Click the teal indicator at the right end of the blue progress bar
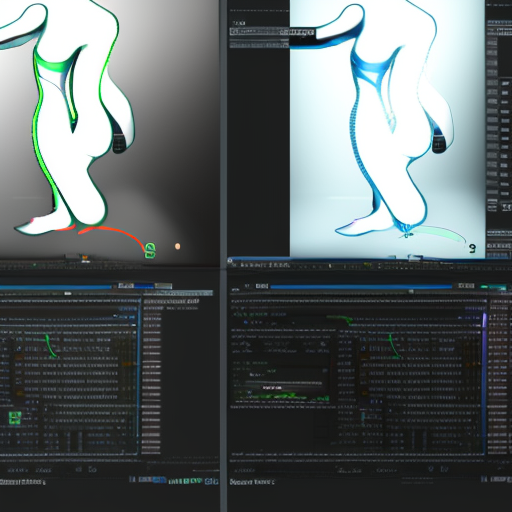 [x=494, y=287]
